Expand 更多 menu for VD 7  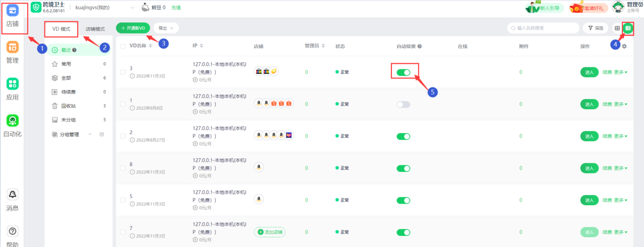[x=621, y=232]
